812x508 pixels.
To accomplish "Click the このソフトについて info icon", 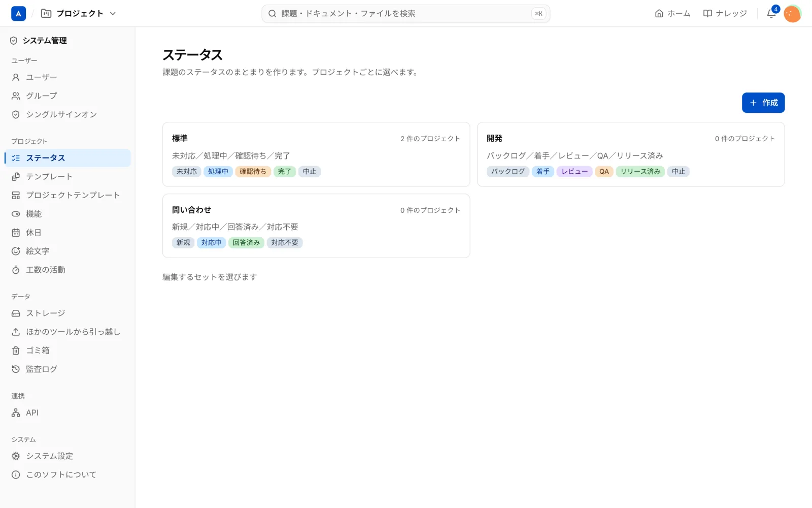I will click(16, 475).
